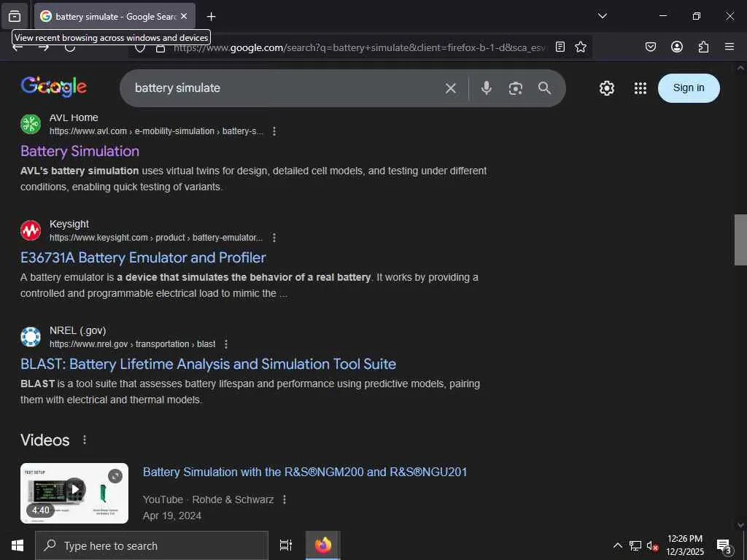Screen dimensions: 747x560
Task: Open more options next to Videos heading
Action: pyautogui.click(x=85, y=440)
